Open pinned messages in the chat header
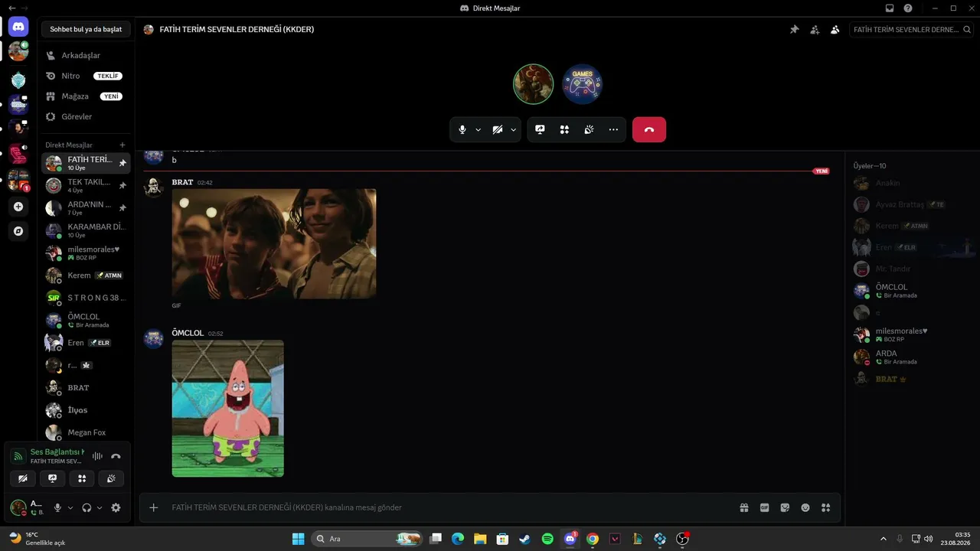The image size is (980, 551). tap(795, 29)
